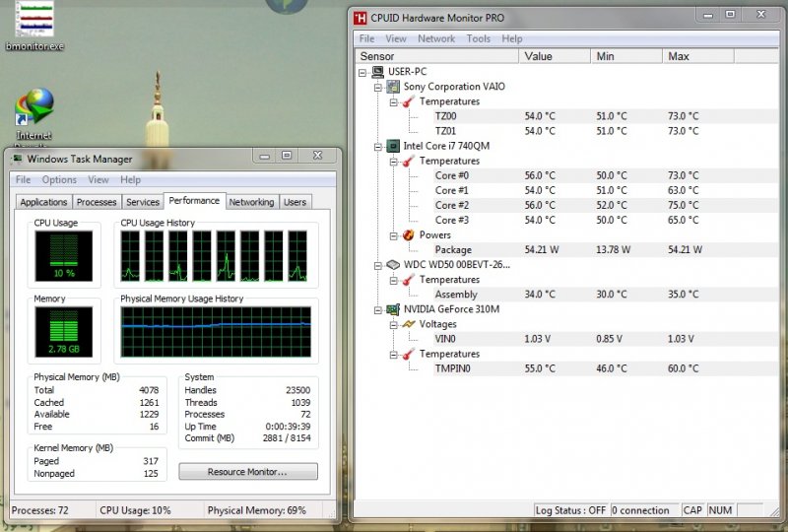788x532 pixels.
Task: Click the Powers flame icon
Action: pos(409,234)
